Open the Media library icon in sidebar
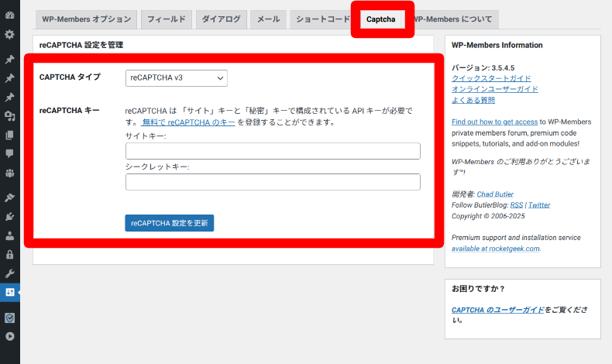 pyautogui.click(x=10, y=116)
